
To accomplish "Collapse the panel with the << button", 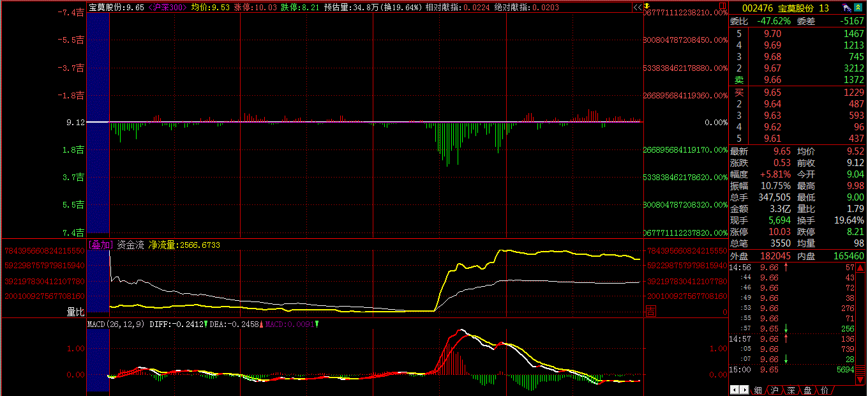I will click(637, 8).
